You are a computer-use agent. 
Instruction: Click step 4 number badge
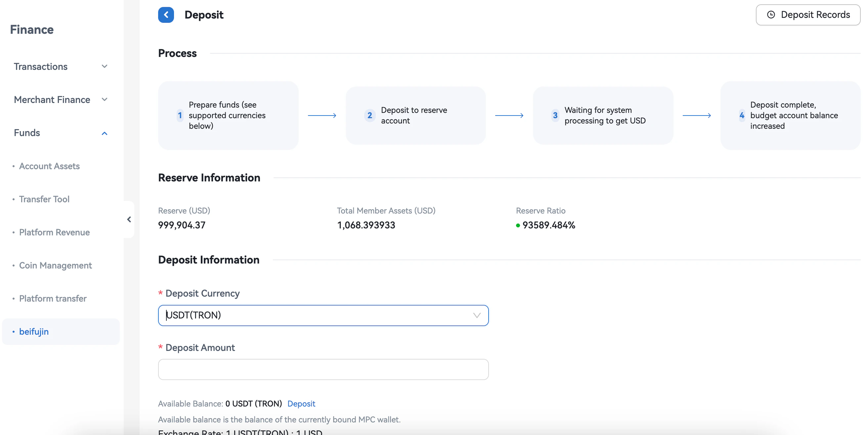[x=742, y=115]
